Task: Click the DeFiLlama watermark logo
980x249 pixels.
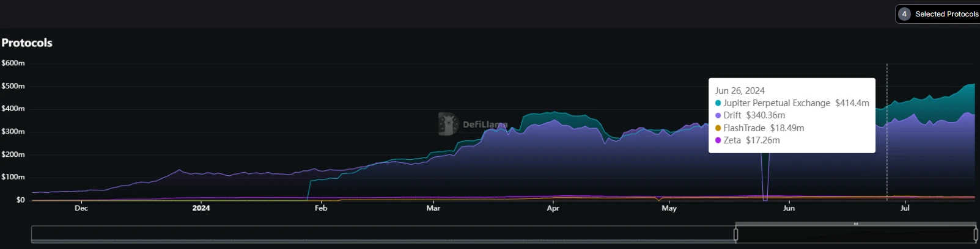Action: coord(449,124)
